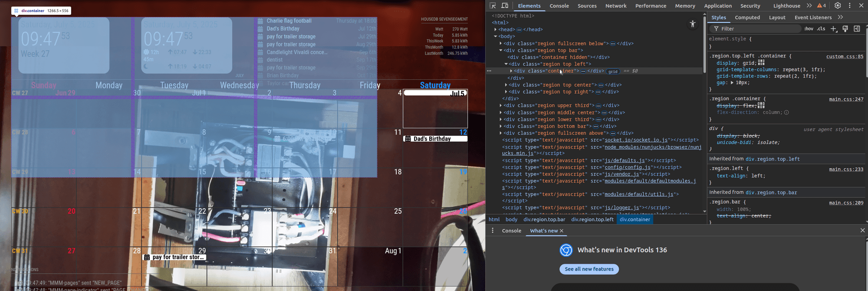Follow the config/config.js script link
Screen dimensions: 868x291
[x=628, y=167]
